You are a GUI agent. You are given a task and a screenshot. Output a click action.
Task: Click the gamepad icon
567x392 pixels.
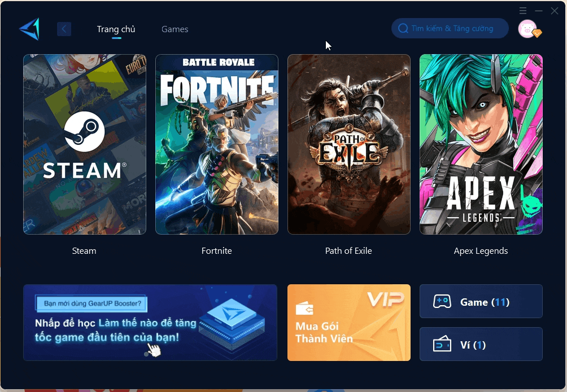[x=442, y=302]
